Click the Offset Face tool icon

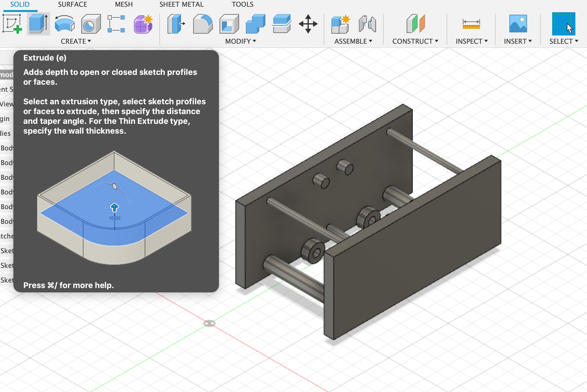click(x=282, y=24)
